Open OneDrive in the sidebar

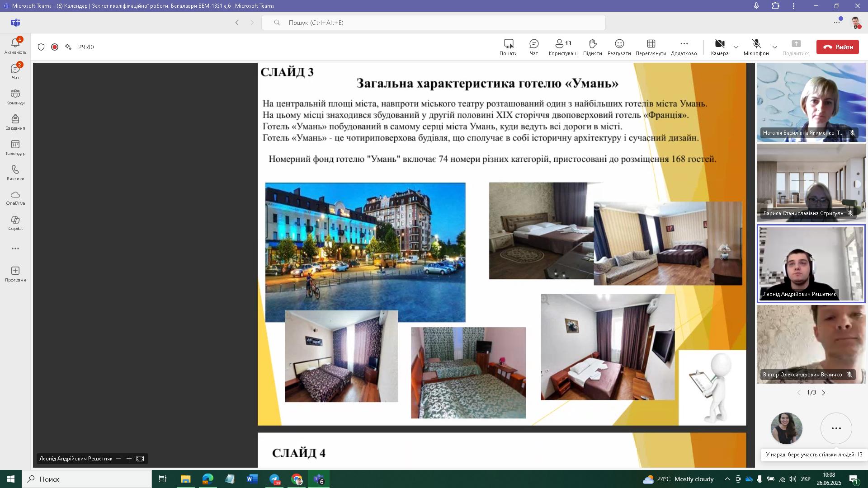click(x=15, y=197)
